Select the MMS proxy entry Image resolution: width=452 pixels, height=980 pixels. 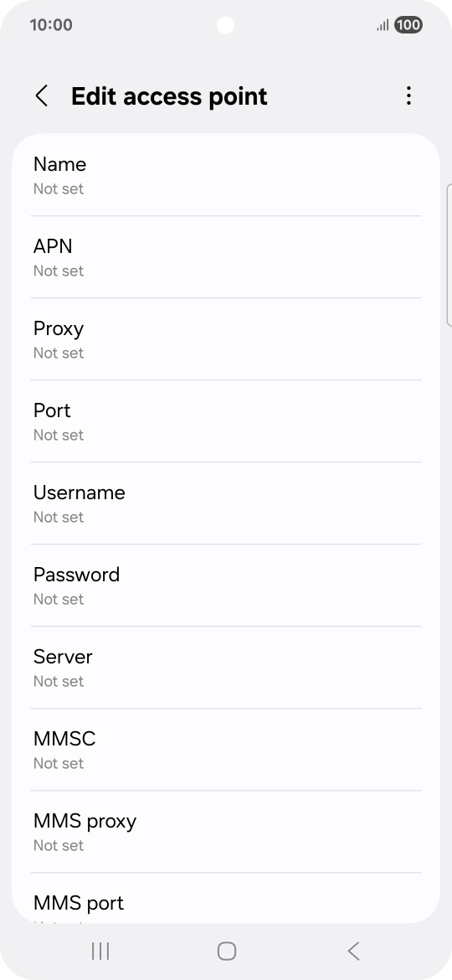(226, 831)
